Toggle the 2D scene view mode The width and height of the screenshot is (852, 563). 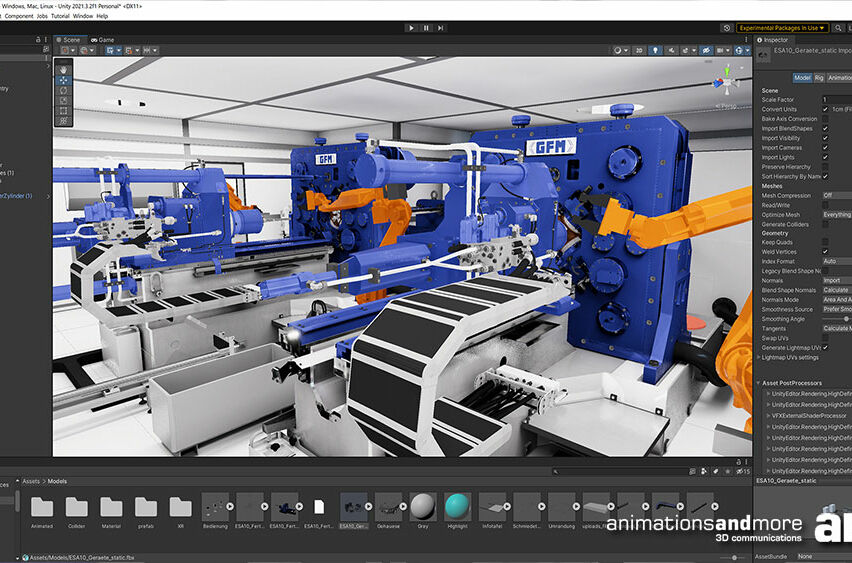pyautogui.click(x=639, y=50)
